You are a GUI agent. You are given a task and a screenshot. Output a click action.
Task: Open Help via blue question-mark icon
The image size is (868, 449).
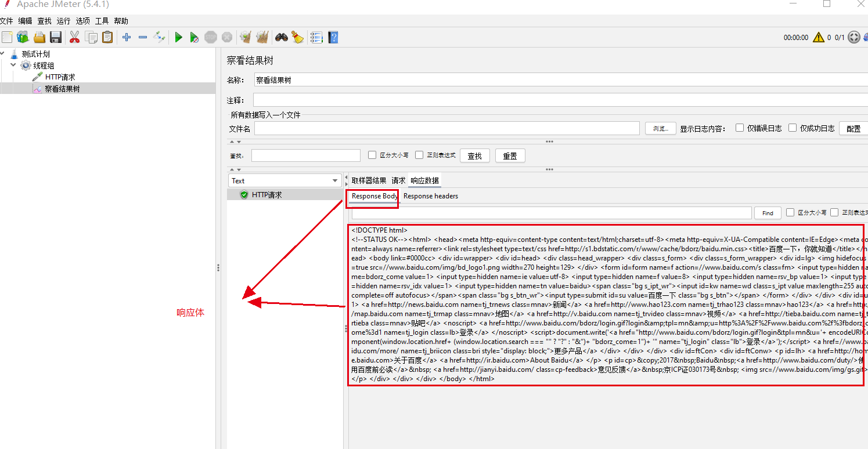[333, 38]
